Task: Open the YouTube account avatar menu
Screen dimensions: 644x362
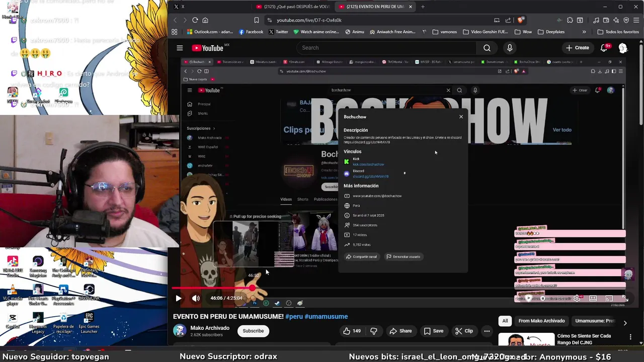Action: coord(623,48)
